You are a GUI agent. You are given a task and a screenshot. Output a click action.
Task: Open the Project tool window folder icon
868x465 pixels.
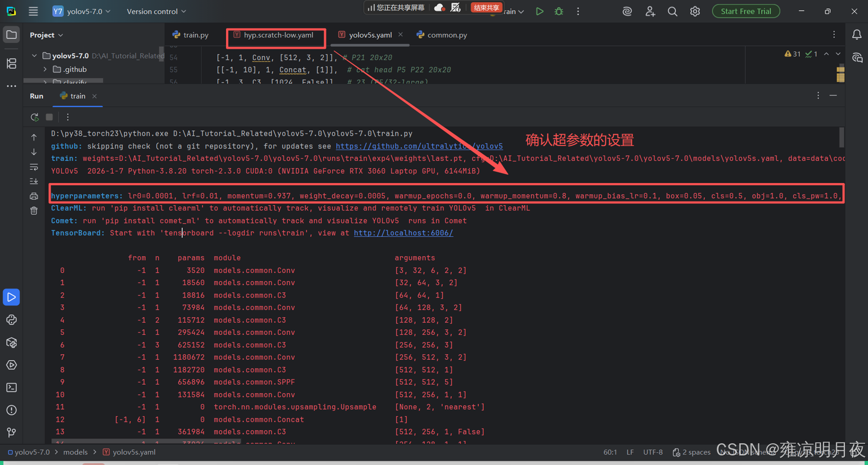(12, 35)
